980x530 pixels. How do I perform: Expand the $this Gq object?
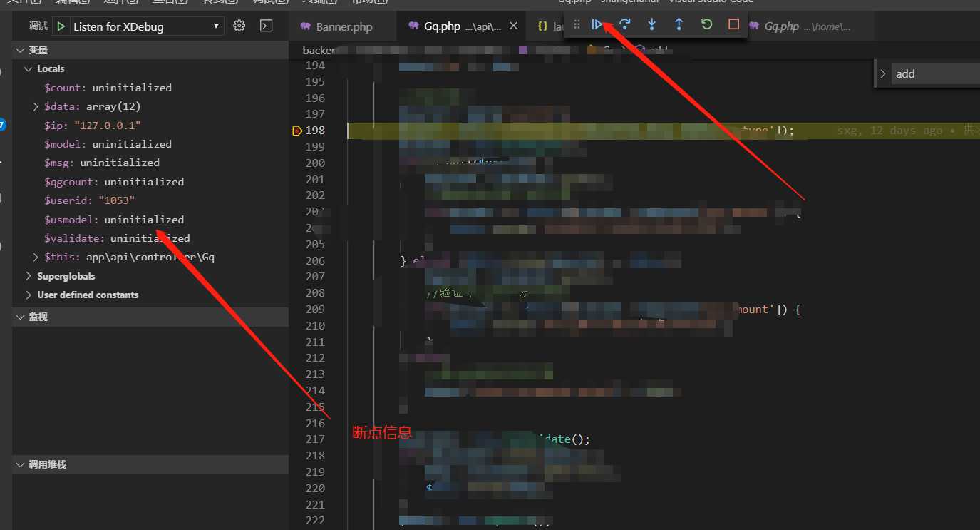pyautogui.click(x=36, y=257)
